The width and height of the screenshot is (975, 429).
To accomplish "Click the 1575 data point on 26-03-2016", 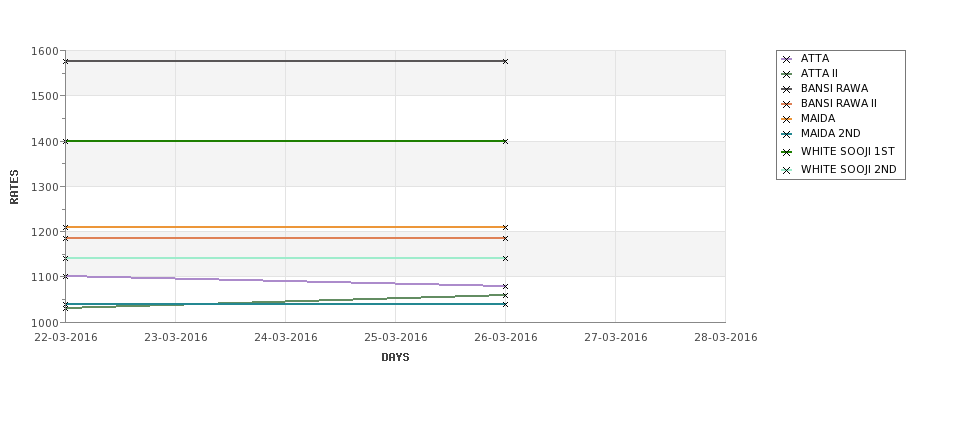I will coord(505,62).
